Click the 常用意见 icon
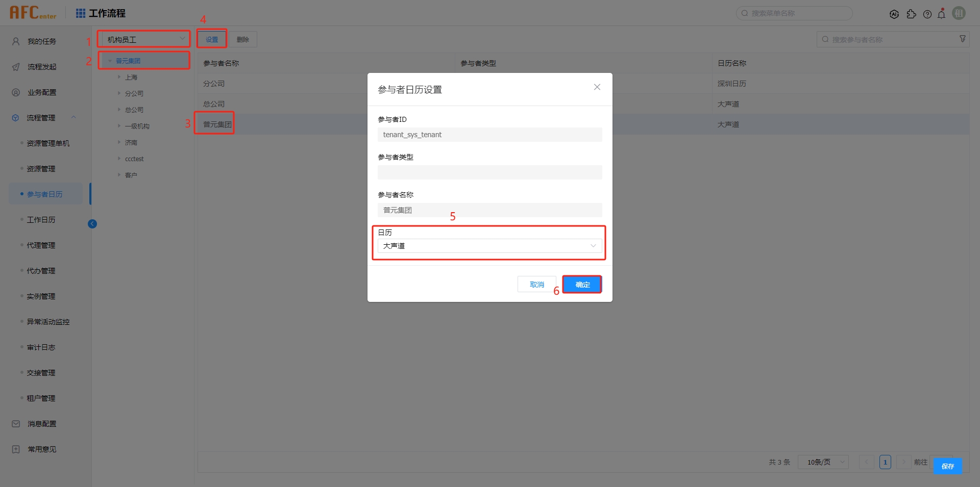 tap(16, 449)
